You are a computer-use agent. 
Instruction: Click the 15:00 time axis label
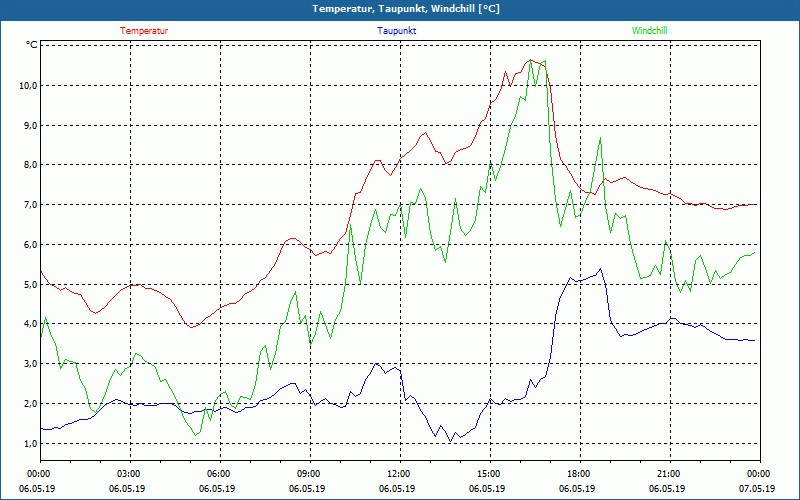click(488, 474)
